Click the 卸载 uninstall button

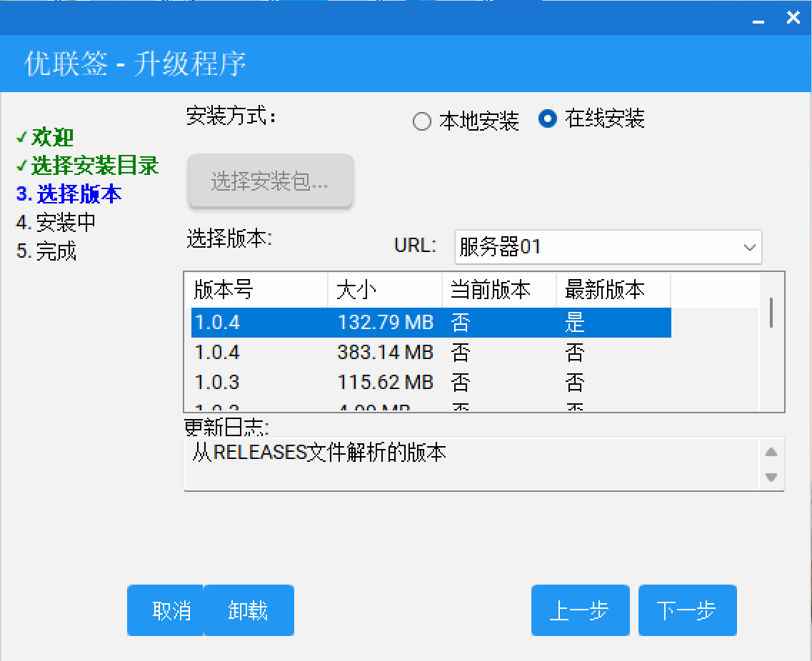click(x=249, y=610)
